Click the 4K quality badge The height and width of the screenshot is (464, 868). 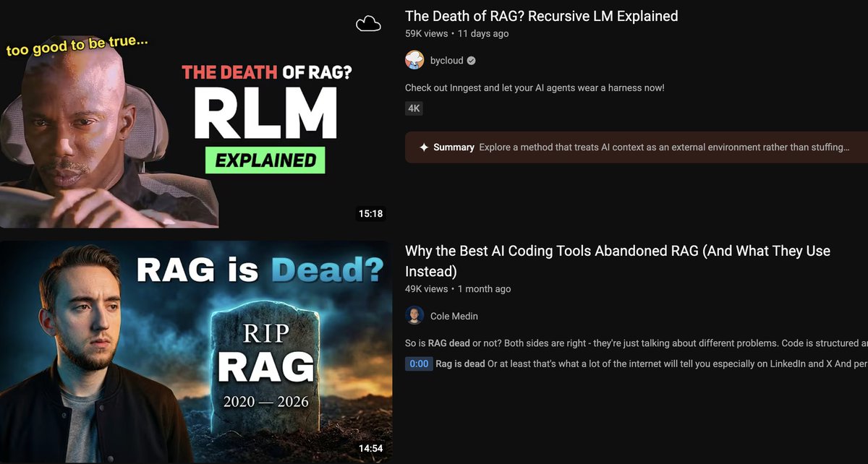point(414,109)
